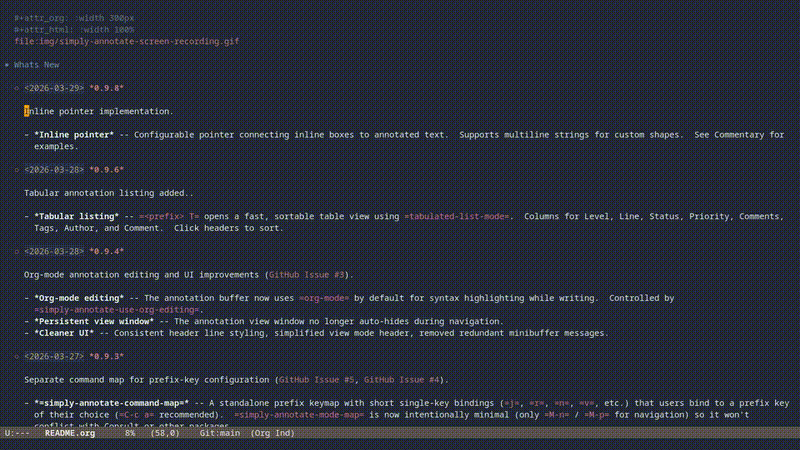The width and height of the screenshot is (800, 450).
Task: Click the *0.9.6* version text
Action: click(107, 170)
